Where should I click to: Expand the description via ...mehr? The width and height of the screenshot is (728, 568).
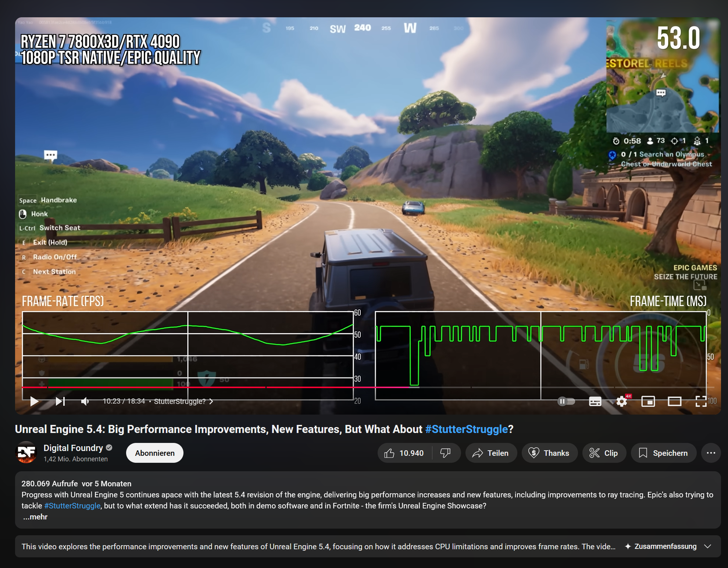pyautogui.click(x=35, y=516)
